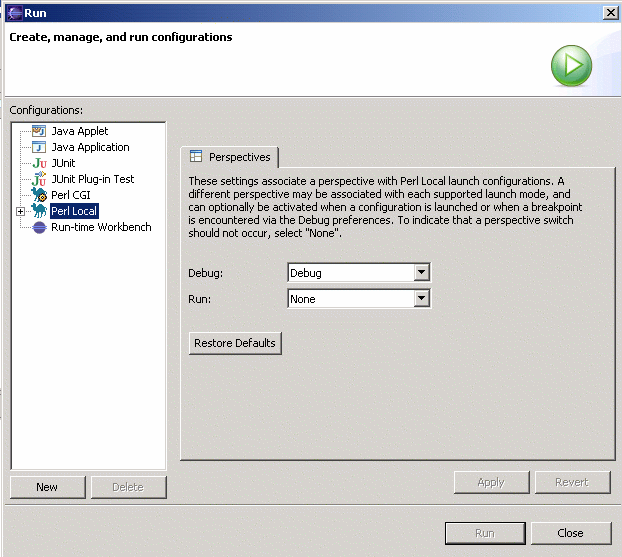Open the Debug perspective dropdown arrow
This screenshot has width=622, height=557.
pyautogui.click(x=421, y=273)
